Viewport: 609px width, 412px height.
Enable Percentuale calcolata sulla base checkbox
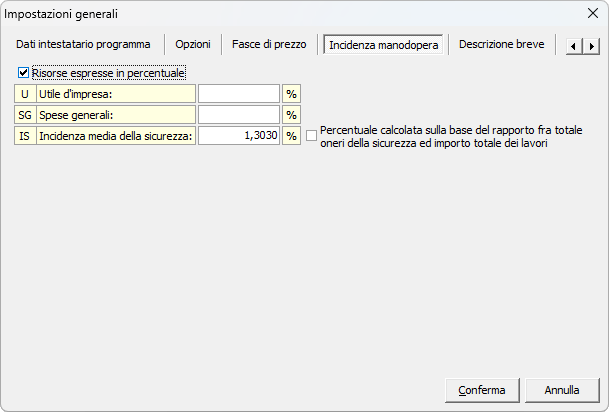(312, 136)
